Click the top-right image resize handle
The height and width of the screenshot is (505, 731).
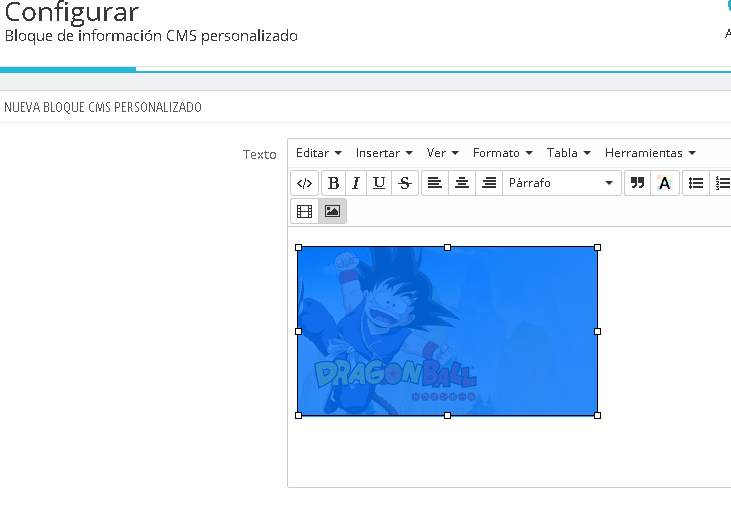tap(598, 248)
